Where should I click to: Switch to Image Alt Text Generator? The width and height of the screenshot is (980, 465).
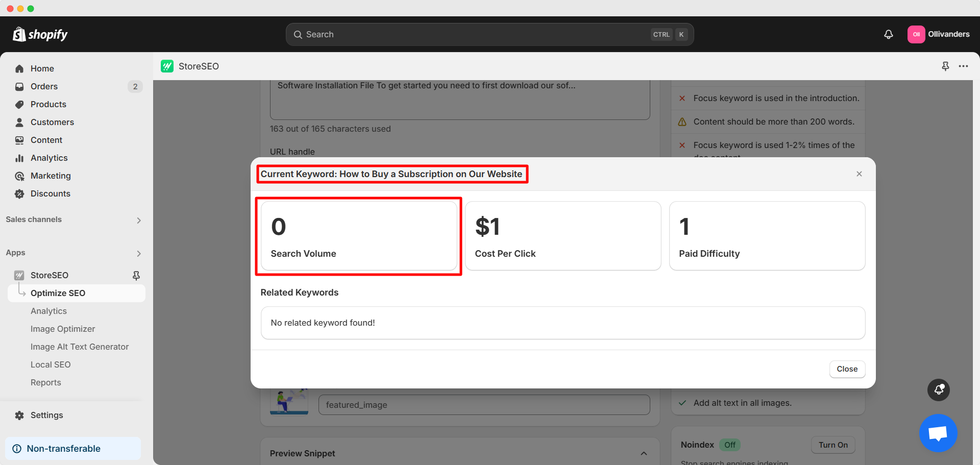tap(80, 347)
